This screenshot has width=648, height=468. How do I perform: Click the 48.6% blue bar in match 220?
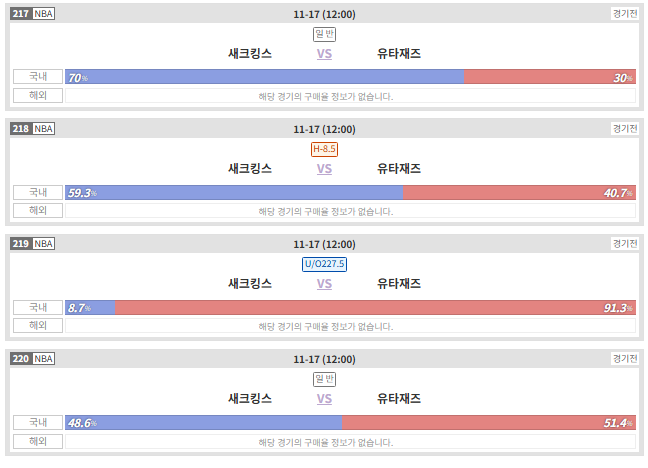pos(204,423)
